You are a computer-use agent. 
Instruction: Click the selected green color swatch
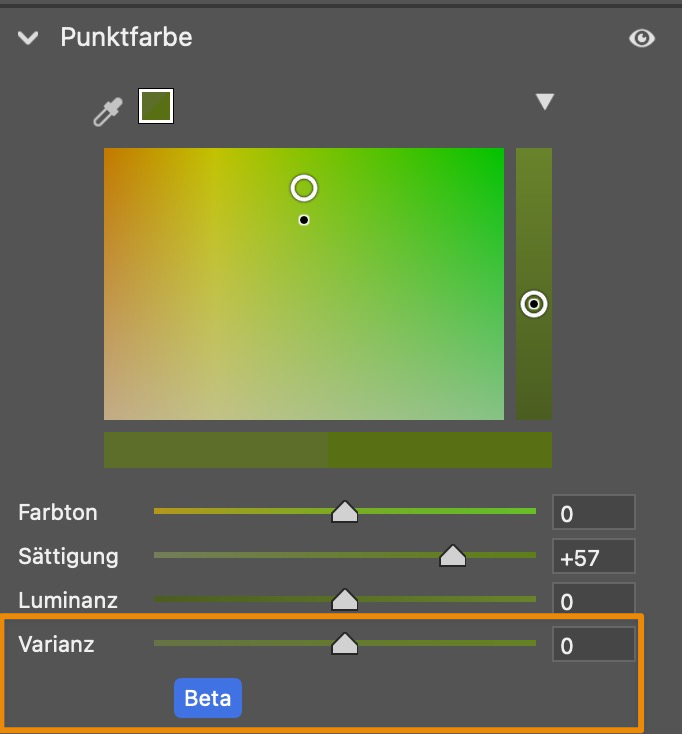click(x=156, y=106)
